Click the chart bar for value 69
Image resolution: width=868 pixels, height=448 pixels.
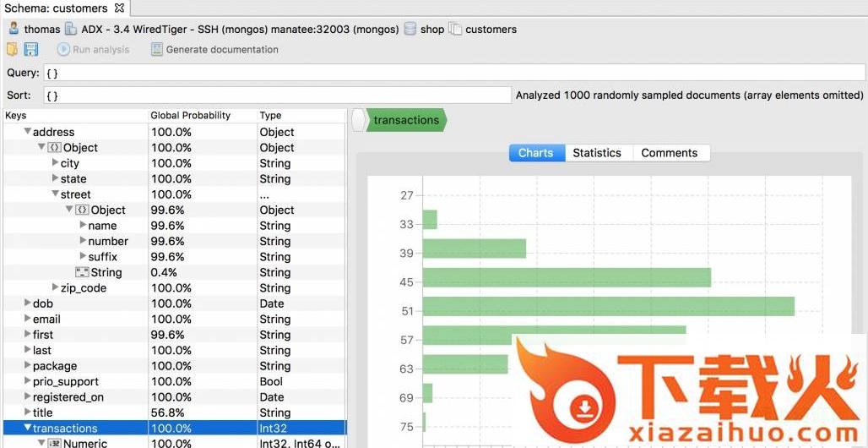[427, 393]
